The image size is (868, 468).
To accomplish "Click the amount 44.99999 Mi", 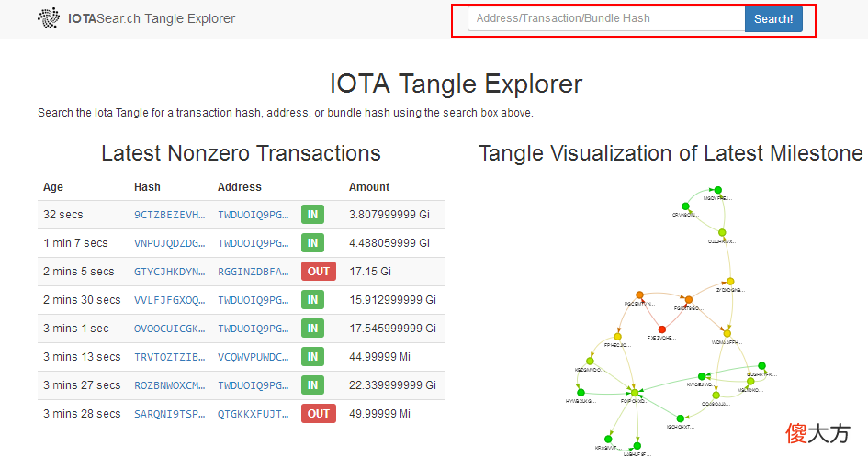I will pyautogui.click(x=379, y=357).
